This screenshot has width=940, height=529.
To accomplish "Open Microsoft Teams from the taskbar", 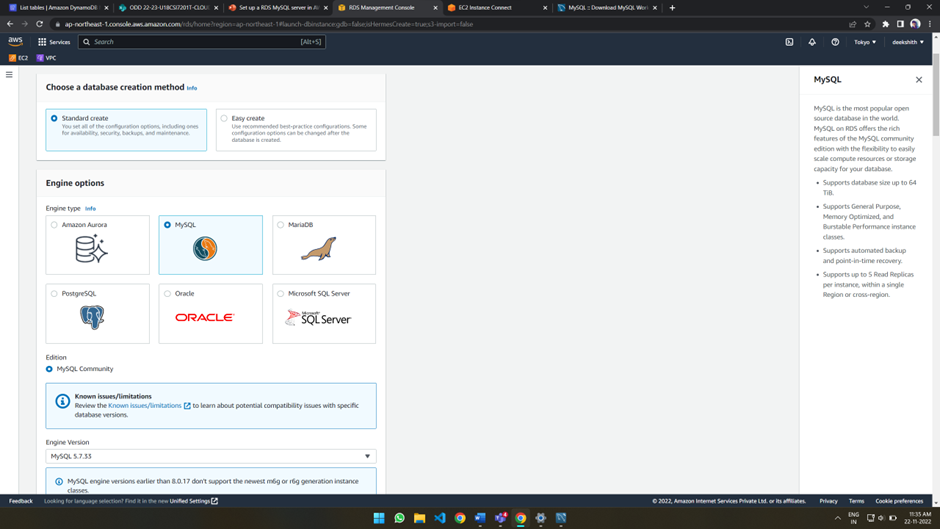I will coord(501,518).
